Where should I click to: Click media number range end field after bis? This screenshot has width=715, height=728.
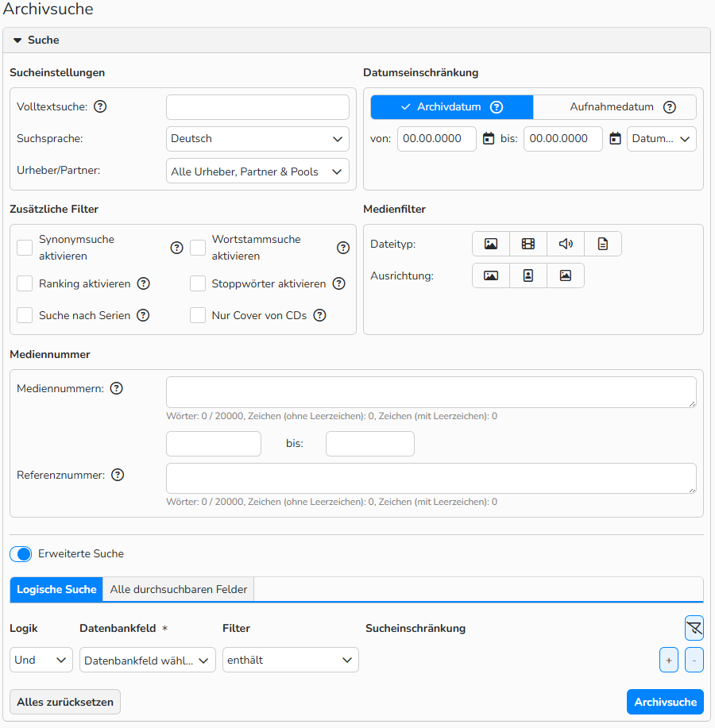click(x=369, y=444)
